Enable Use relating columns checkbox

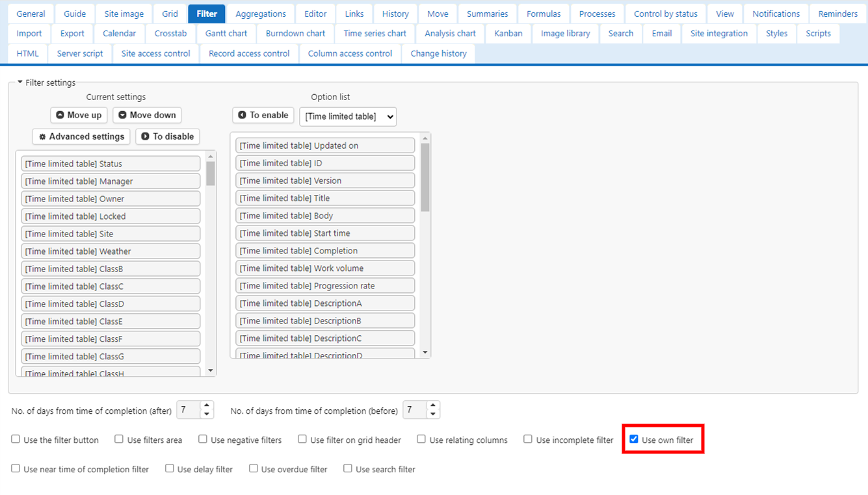421,439
